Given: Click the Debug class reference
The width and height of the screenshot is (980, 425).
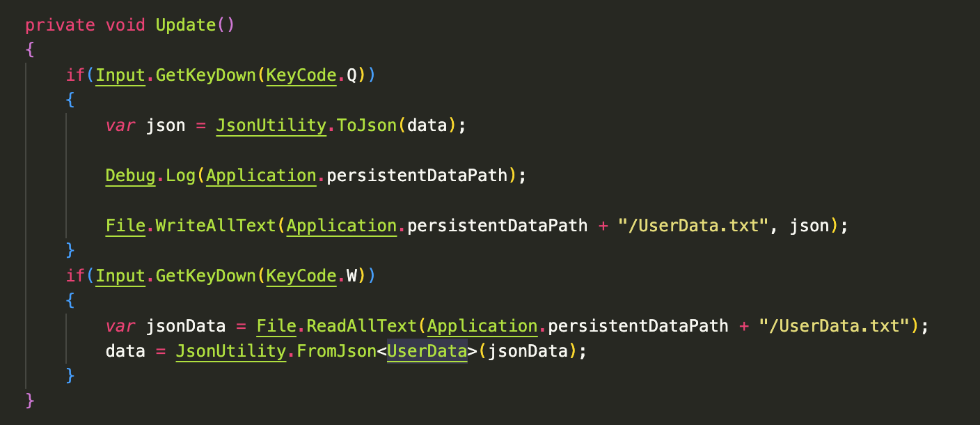Looking at the screenshot, I should coord(131,176).
